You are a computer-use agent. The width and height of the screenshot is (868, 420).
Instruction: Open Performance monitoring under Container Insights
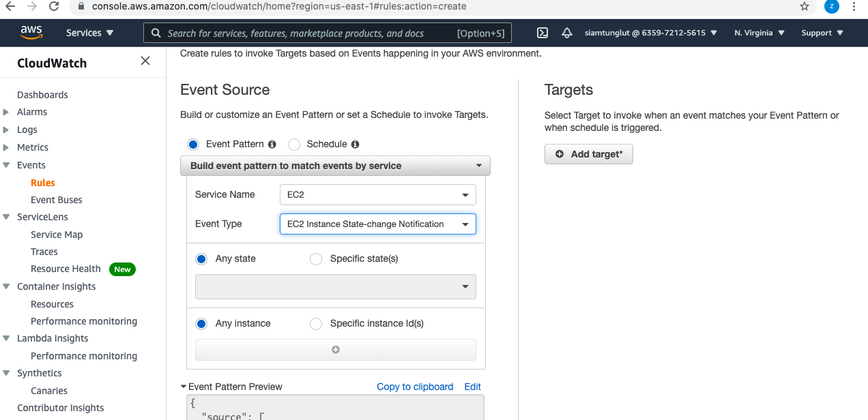[x=84, y=321]
